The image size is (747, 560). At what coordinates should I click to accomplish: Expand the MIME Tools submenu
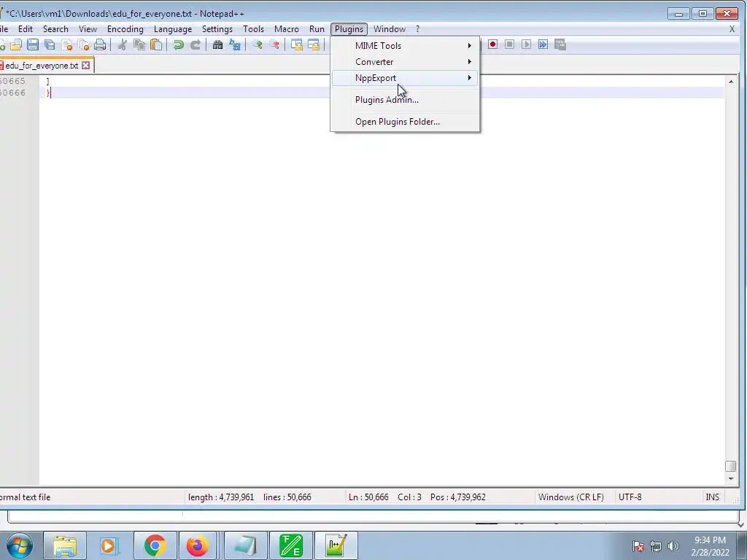405,46
